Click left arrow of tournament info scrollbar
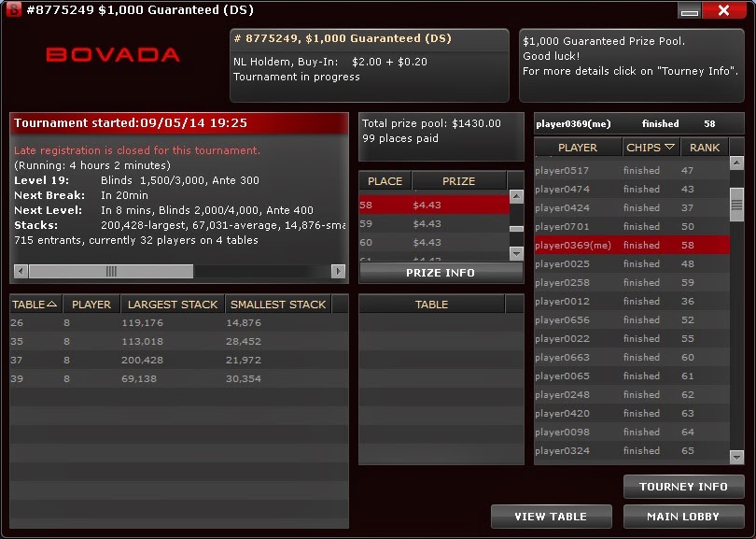 coord(21,271)
